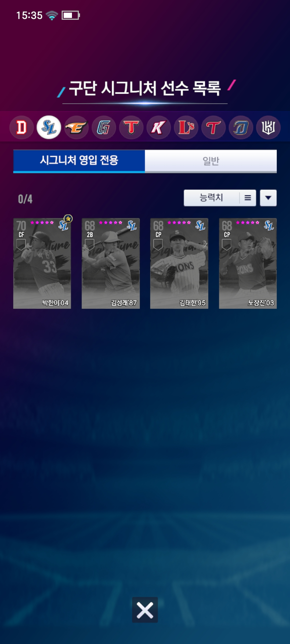Open the 능력치 sort dropdown
The height and width of the screenshot is (644, 290).
coord(211,198)
